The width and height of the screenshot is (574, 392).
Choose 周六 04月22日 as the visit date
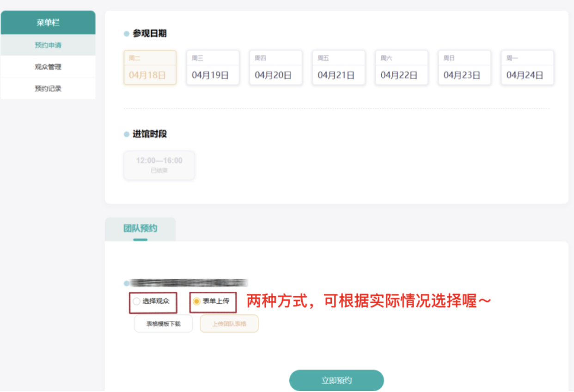coord(401,67)
